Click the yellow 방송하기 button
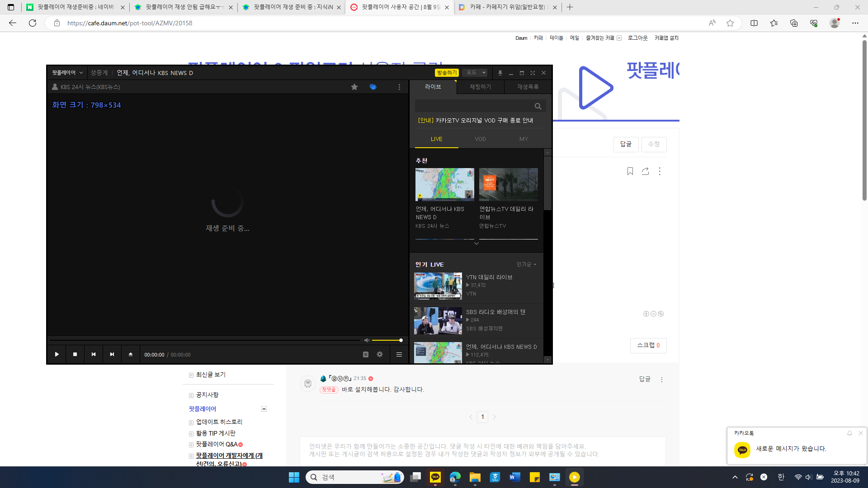The image size is (868, 488). 446,73
